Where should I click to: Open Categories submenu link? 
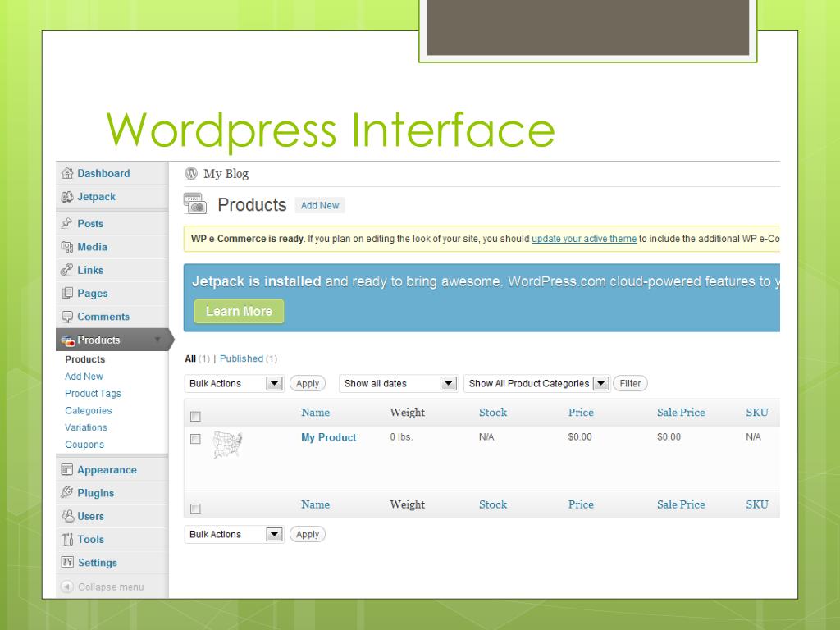[x=89, y=411]
